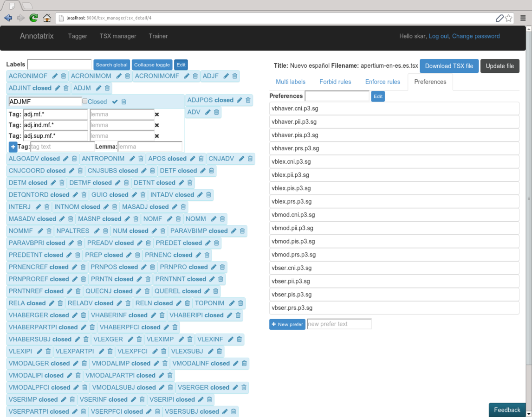
Task: Switch to the Forbid rules tab
Action: (x=335, y=82)
